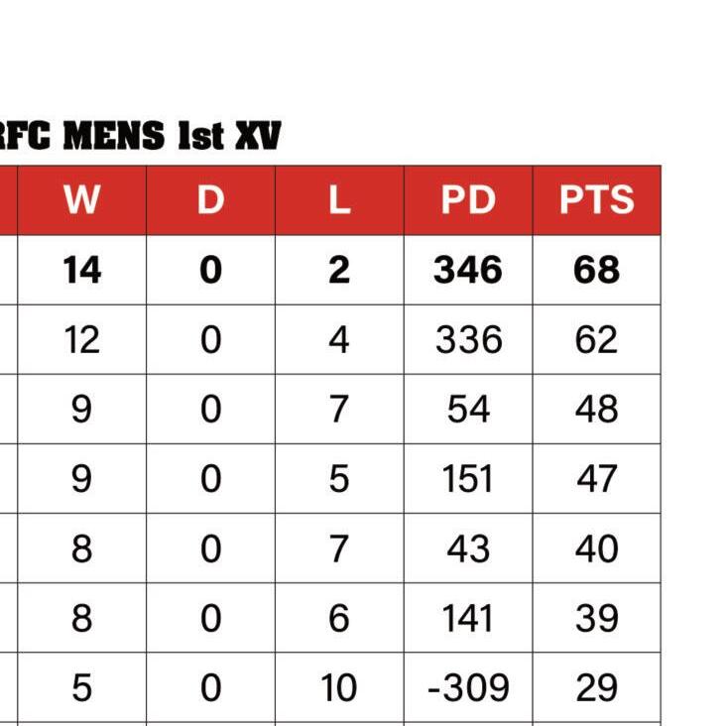Click the MENS 1st XV table title
This screenshot has height=726, width=728.
(x=141, y=136)
